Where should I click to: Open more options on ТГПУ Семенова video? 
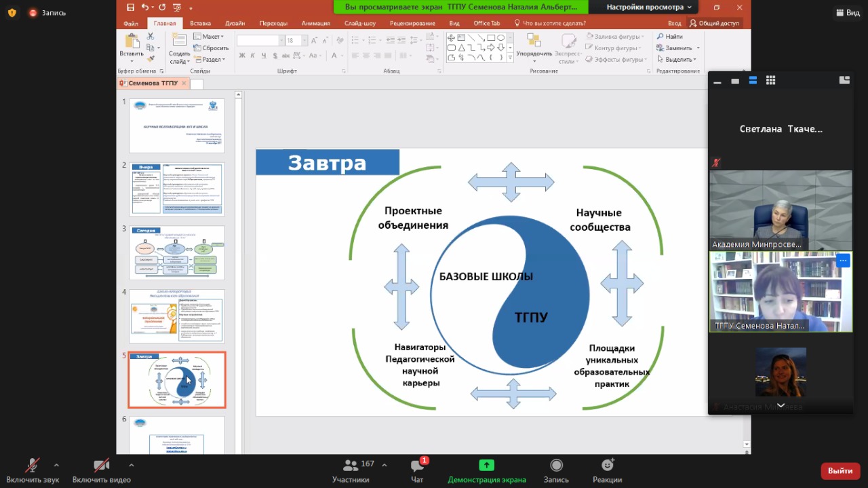pos(843,261)
